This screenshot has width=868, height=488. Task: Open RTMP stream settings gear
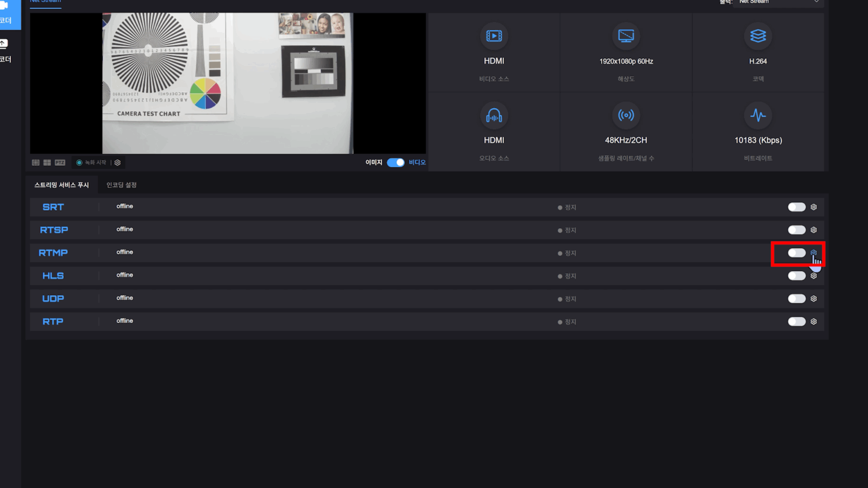tap(813, 253)
